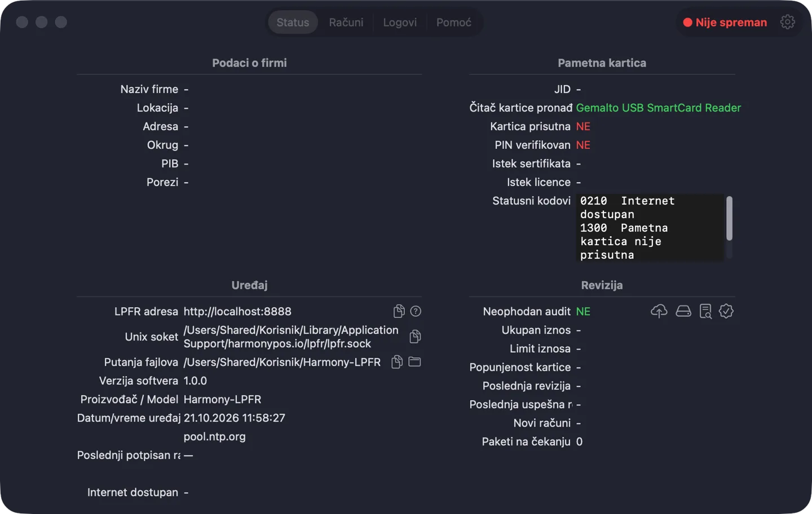812x514 pixels.
Task: Open the Računi tab
Action: pos(346,23)
